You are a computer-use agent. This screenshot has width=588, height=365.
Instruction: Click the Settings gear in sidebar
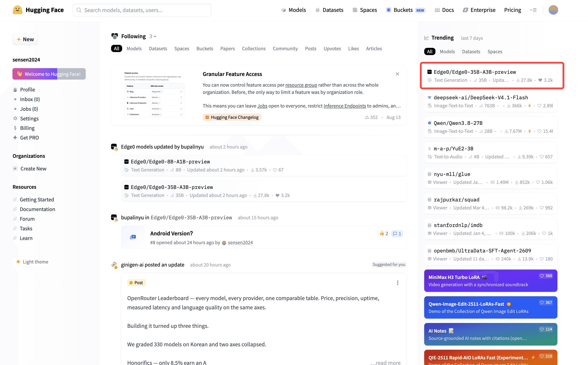click(x=15, y=118)
